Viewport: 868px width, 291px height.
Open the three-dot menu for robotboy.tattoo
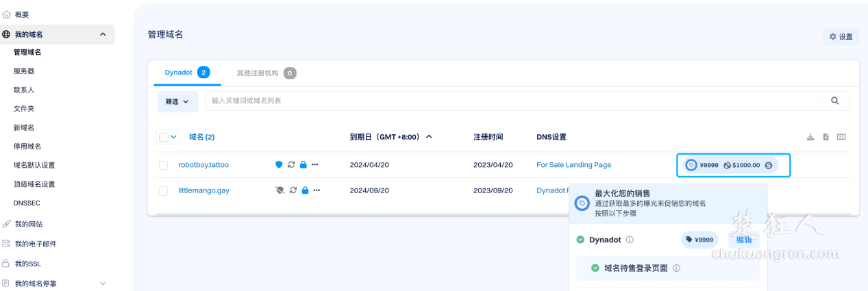tap(315, 165)
